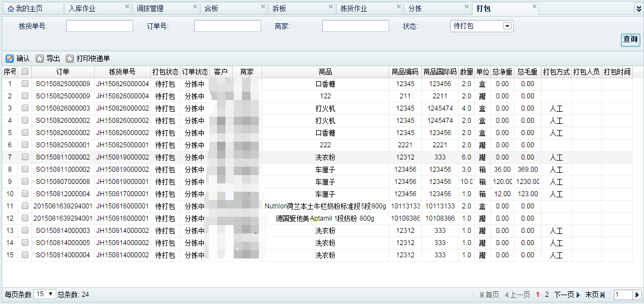Click the 拣货单号 input field
This screenshot has width=644, height=304.
100,26
